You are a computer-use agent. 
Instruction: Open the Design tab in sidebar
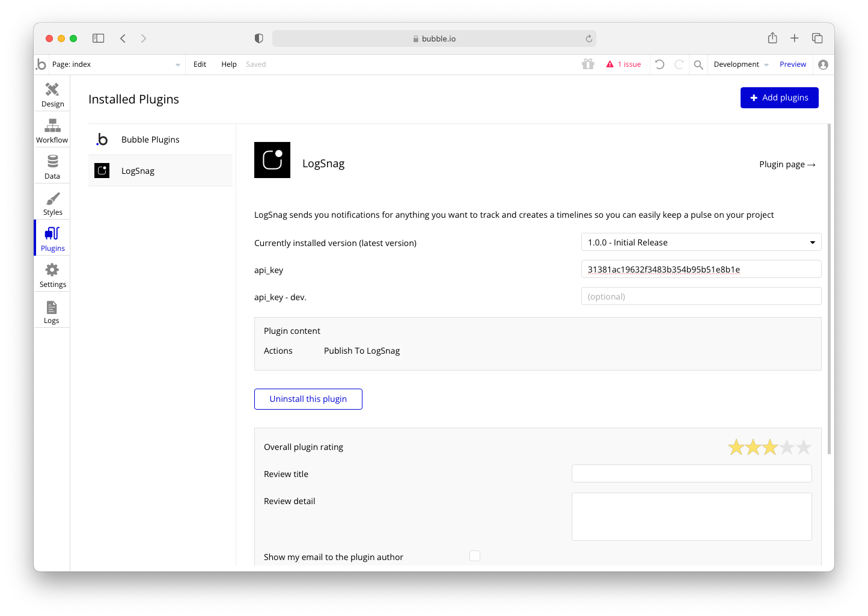(52, 94)
